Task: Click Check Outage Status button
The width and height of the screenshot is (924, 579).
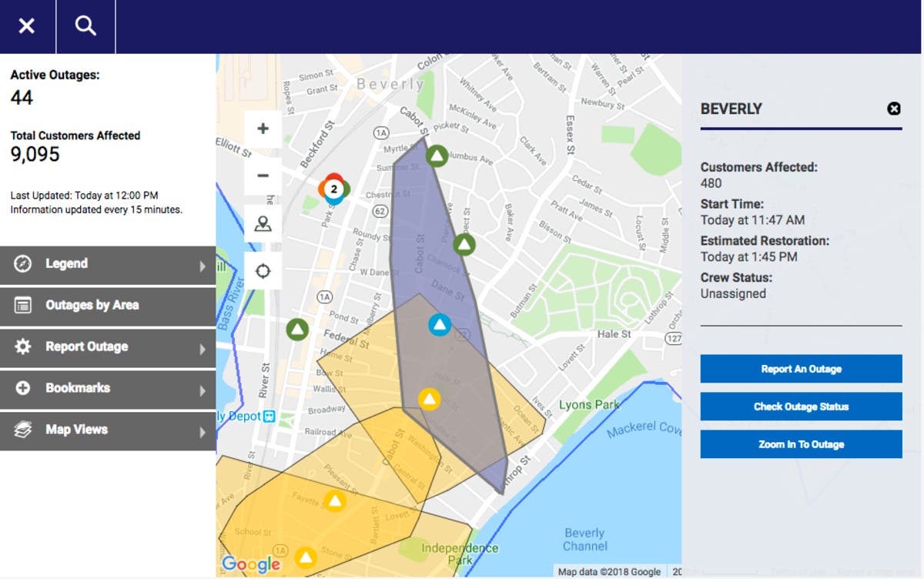Action: [x=801, y=407]
